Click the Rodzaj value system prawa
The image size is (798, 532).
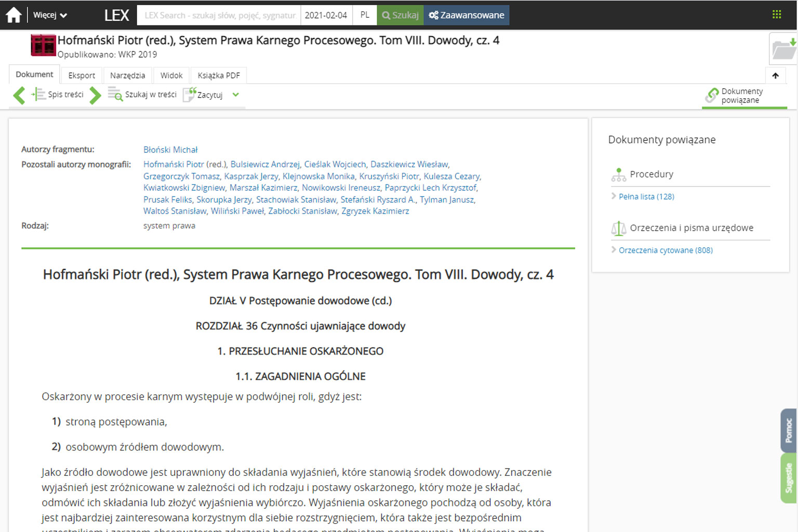click(169, 225)
